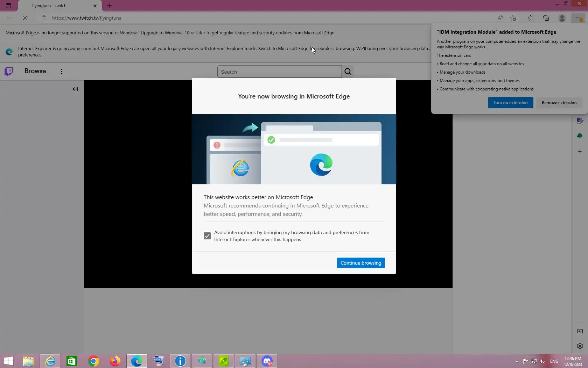This screenshot has width=588, height=368.
Task: Click Microsoft Edge taskbar icon
Action: pos(136,361)
